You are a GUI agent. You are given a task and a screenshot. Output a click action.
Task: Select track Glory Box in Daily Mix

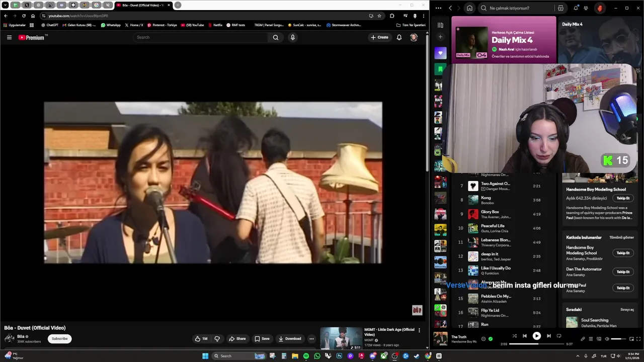pos(503,214)
